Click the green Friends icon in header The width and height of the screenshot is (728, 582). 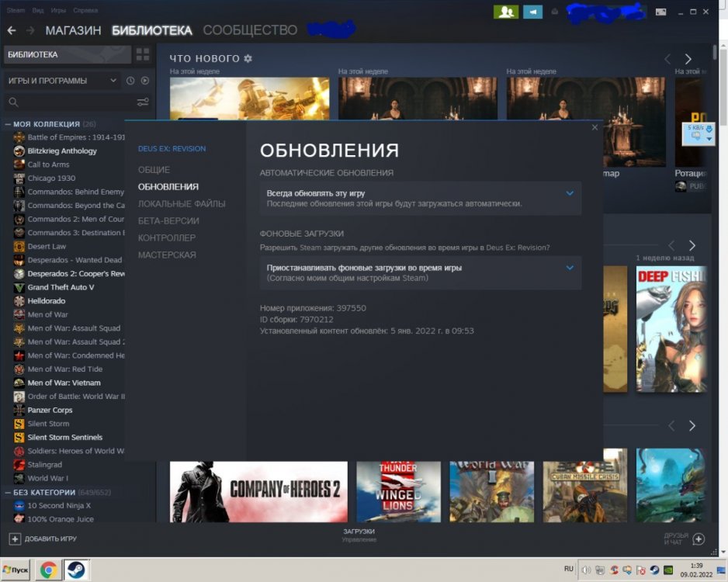tap(505, 12)
